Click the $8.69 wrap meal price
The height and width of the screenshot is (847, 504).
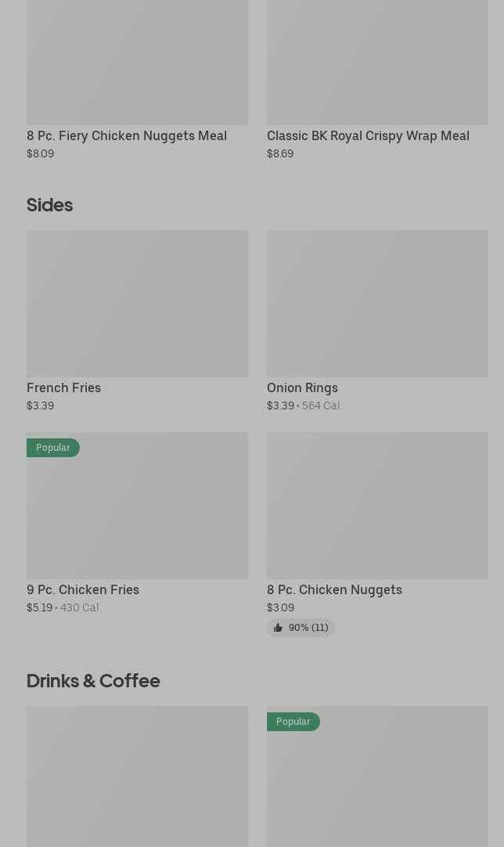[x=280, y=153]
